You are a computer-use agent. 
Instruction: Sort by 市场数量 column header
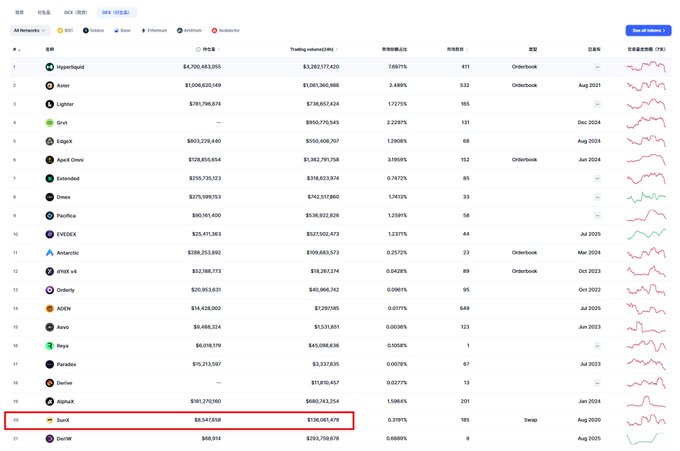coord(458,49)
